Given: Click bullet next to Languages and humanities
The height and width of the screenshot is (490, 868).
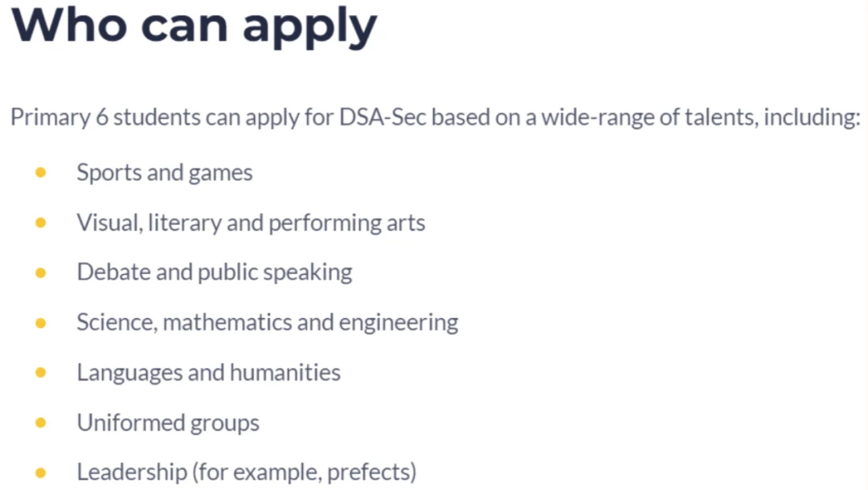Looking at the screenshot, I should point(40,373).
